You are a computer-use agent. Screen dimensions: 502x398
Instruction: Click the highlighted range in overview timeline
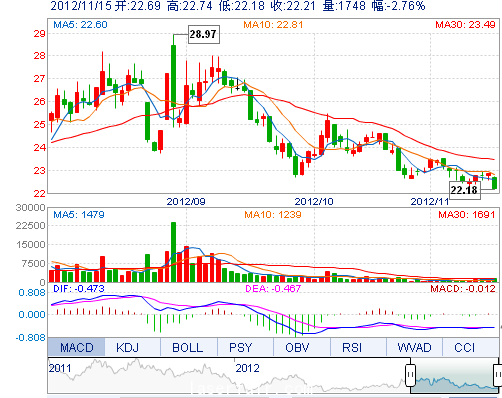[454, 376]
